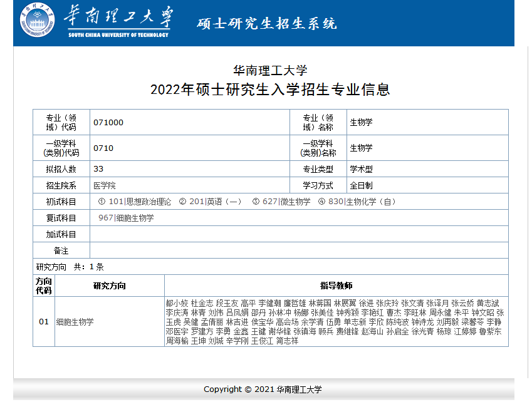This screenshot has height=407, width=532.
Task: Open exam subject 830 生物化学（自）
Action: click(362, 202)
